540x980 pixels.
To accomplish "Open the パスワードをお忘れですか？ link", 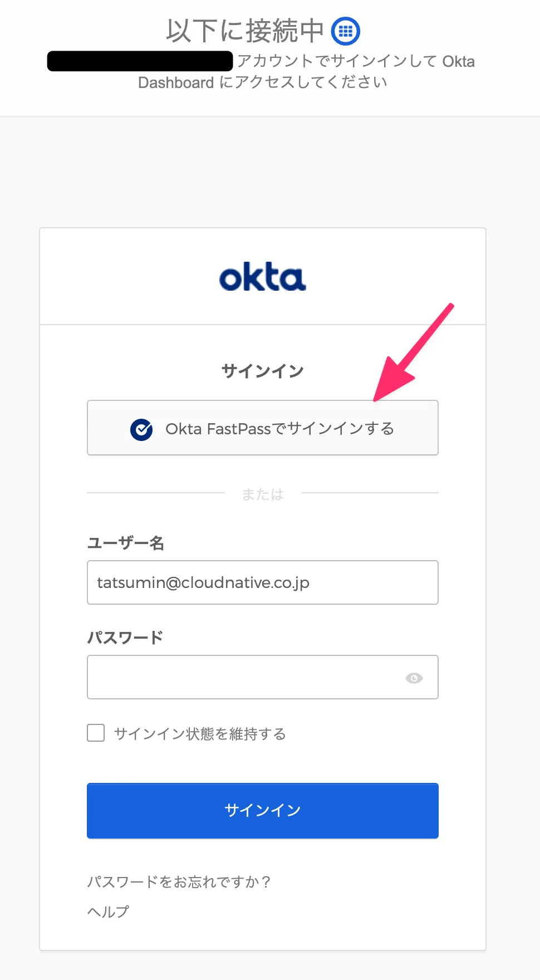I will pyautogui.click(x=179, y=881).
